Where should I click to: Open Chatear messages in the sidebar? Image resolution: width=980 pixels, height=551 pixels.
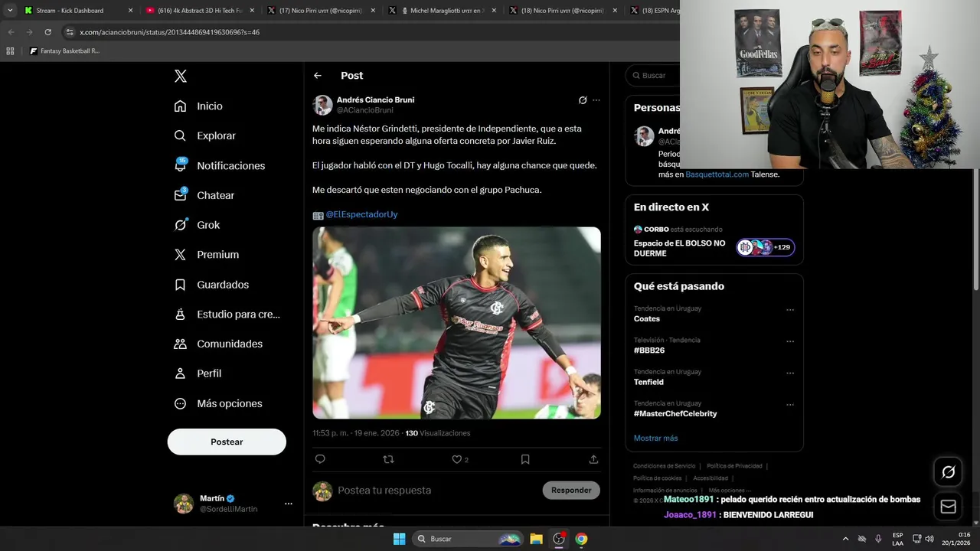204,195
